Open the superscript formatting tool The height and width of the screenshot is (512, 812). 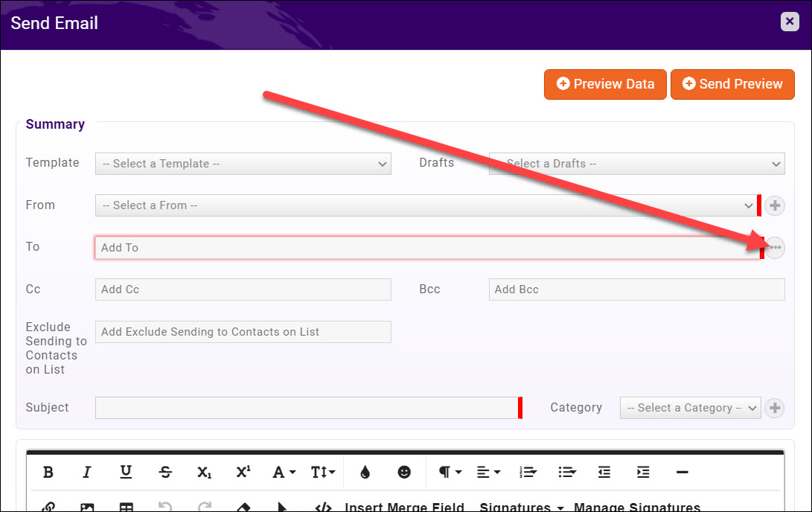coord(243,472)
